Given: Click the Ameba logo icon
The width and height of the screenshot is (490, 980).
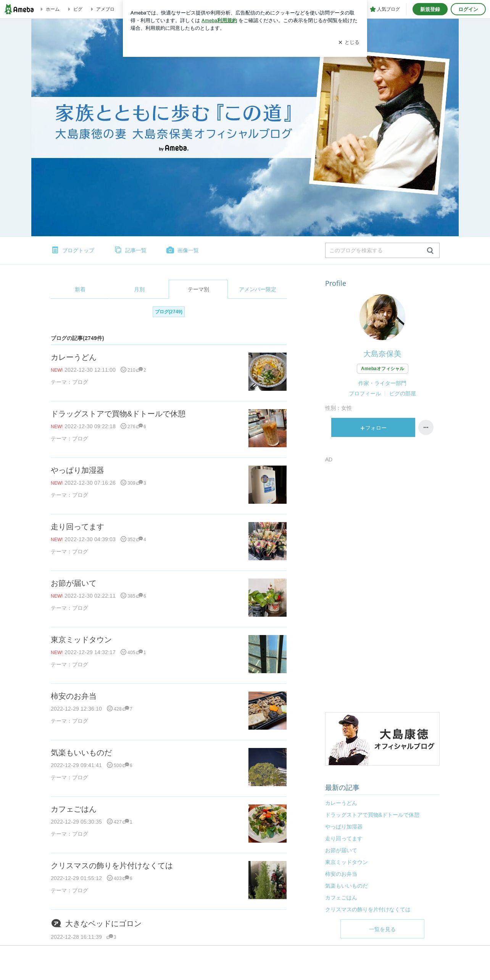Looking at the screenshot, I should point(19,9).
